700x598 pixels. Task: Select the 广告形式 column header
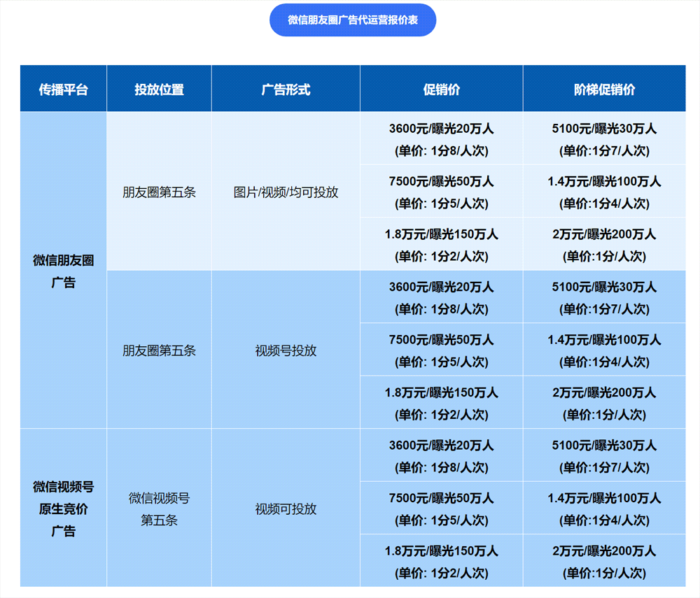tap(286, 90)
